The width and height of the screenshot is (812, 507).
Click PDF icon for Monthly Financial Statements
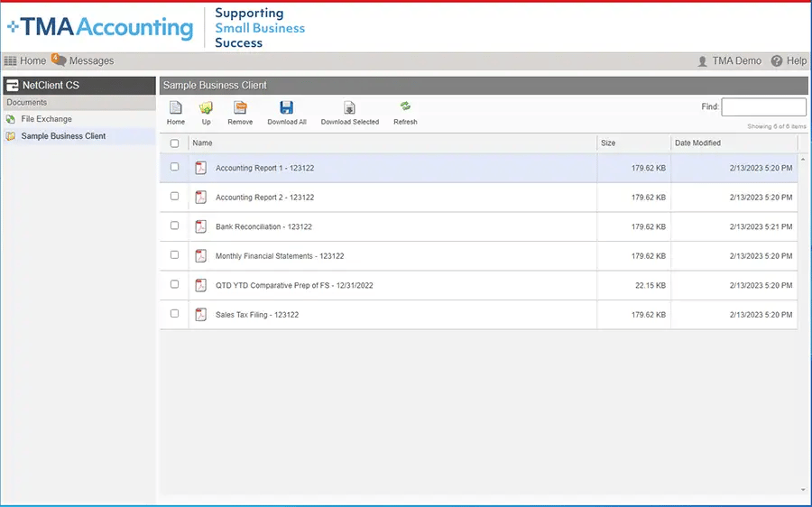point(200,256)
